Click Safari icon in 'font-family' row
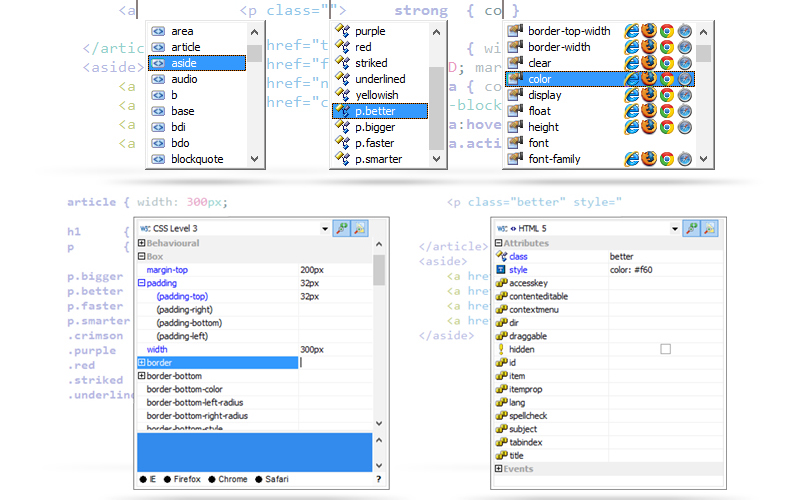 [684, 159]
